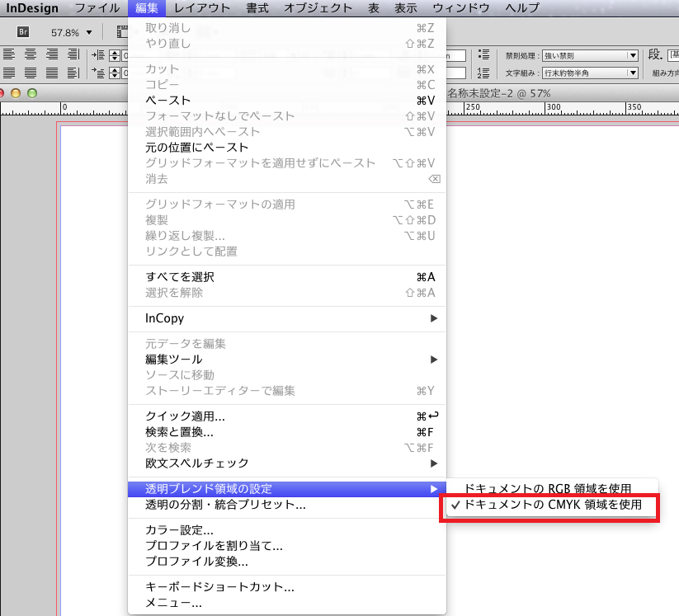Click justify with last line left icon
This screenshot has width=679, height=616.
8,73
